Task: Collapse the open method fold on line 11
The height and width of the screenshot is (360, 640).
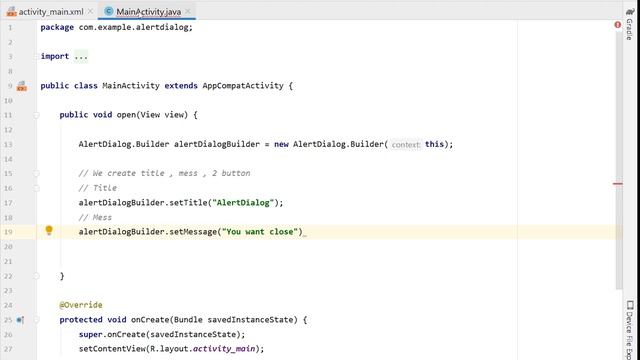Action: click(x=36, y=115)
